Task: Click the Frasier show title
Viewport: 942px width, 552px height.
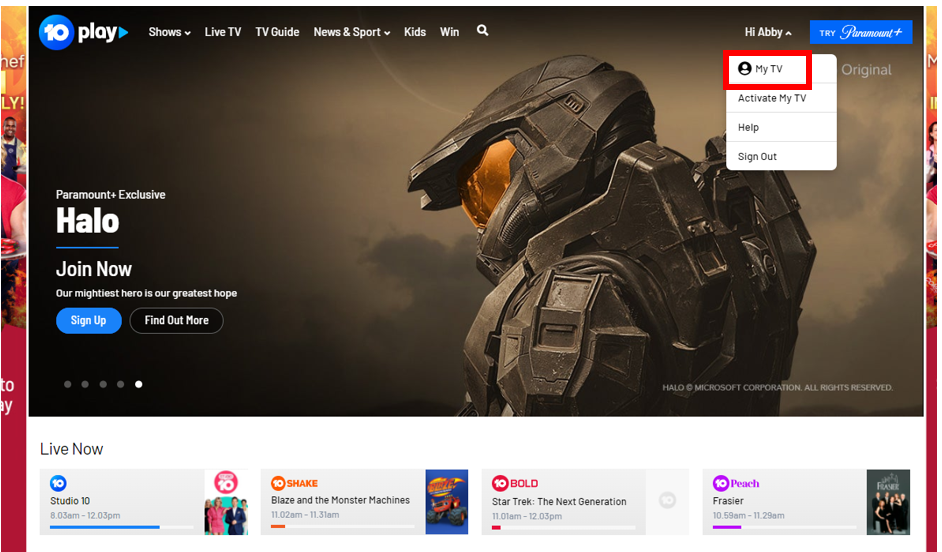Action: (x=728, y=501)
